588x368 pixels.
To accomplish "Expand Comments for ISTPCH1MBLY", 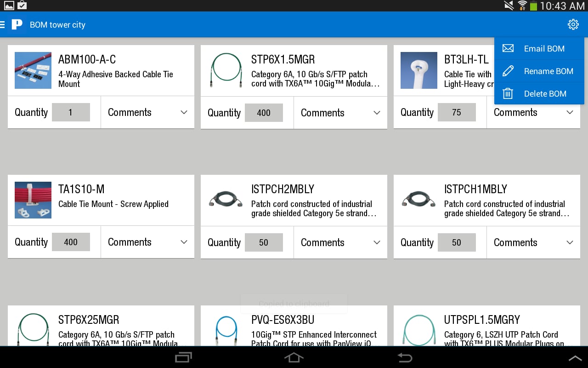I will click(533, 242).
